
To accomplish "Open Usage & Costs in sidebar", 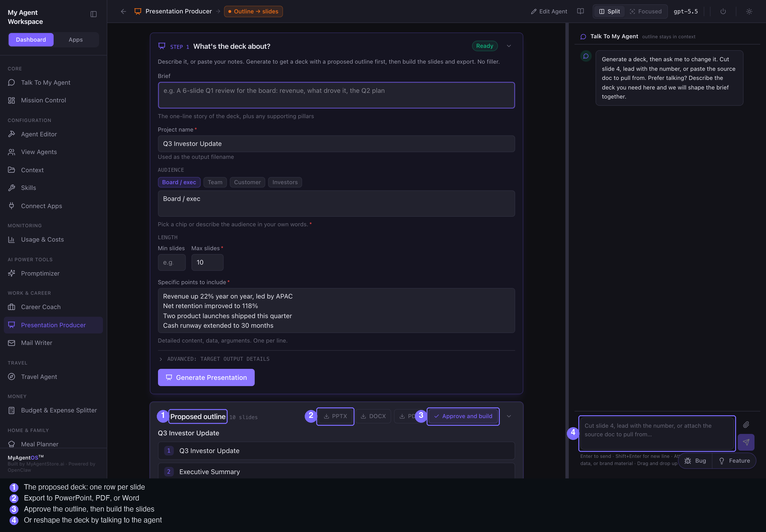I will point(53,239).
